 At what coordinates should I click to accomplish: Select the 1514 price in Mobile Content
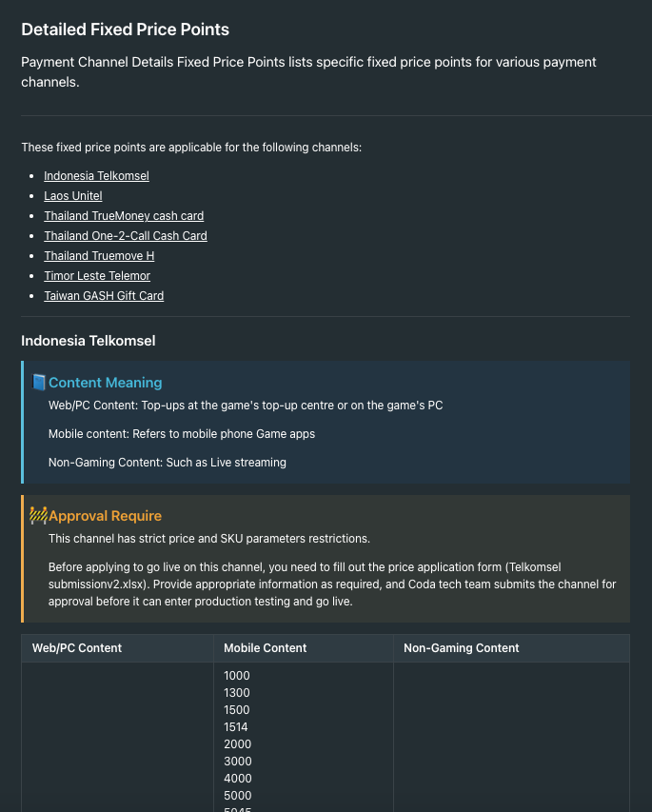(236, 727)
